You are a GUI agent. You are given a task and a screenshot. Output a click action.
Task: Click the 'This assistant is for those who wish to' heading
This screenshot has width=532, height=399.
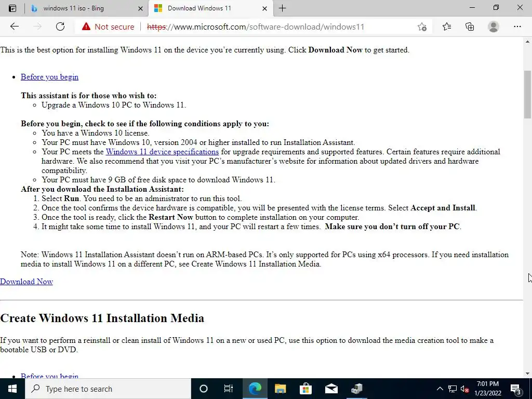coord(88,96)
